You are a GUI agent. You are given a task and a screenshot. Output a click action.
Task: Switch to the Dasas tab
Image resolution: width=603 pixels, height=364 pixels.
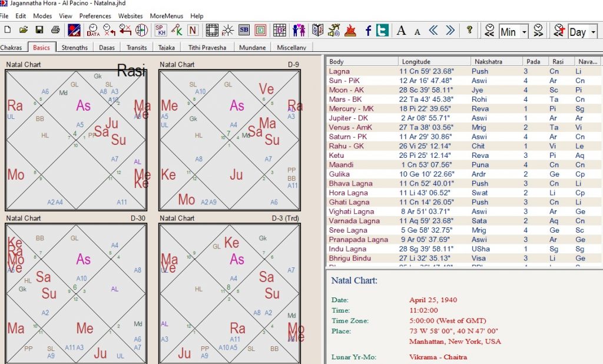[x=107, y=47]
